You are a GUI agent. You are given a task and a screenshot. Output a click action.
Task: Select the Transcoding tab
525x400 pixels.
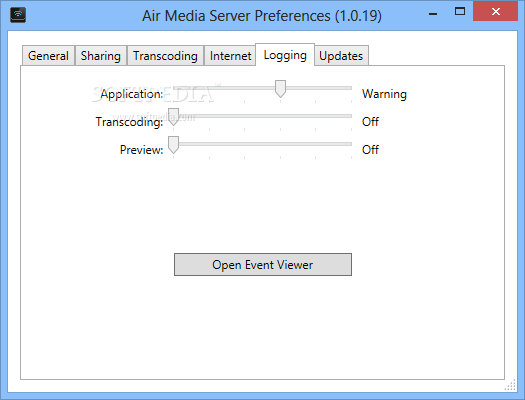[165, 56]
